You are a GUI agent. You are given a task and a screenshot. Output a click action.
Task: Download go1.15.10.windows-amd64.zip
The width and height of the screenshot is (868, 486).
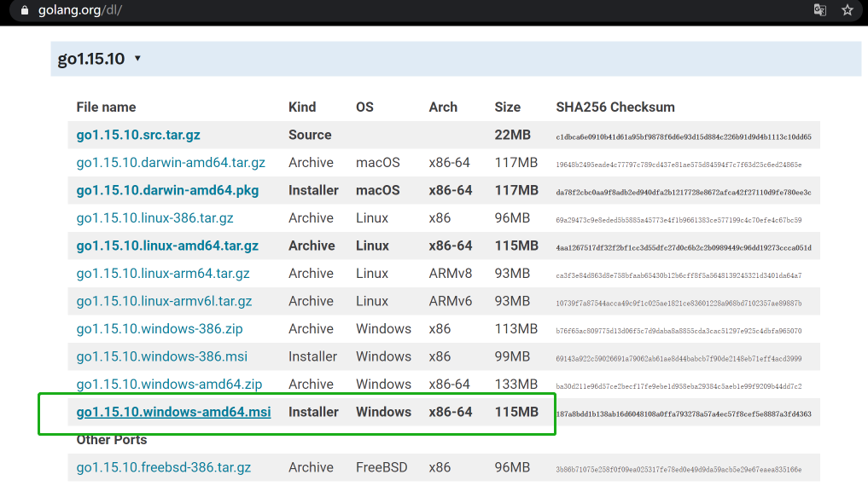(x=169, y=384)
